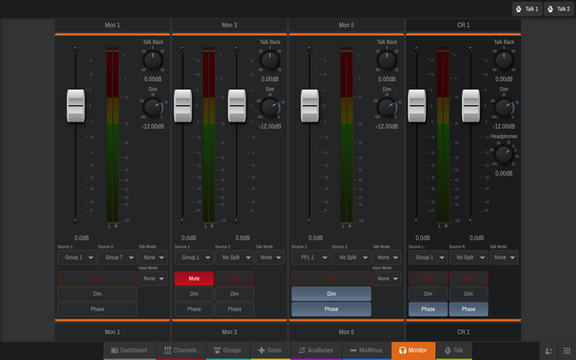This screenshot has width=576, height=360.
Task: Click the Mon 3 Talk Back knob
Action: point(270,60)
